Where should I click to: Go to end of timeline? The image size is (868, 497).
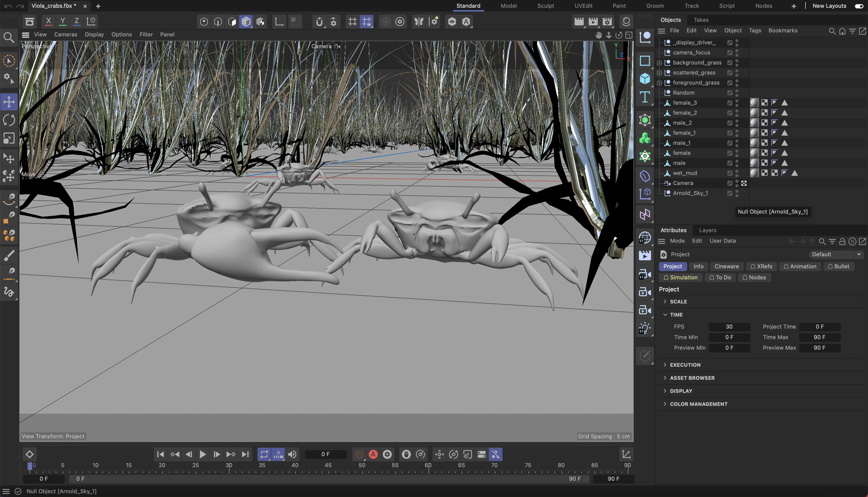(245, 455)
